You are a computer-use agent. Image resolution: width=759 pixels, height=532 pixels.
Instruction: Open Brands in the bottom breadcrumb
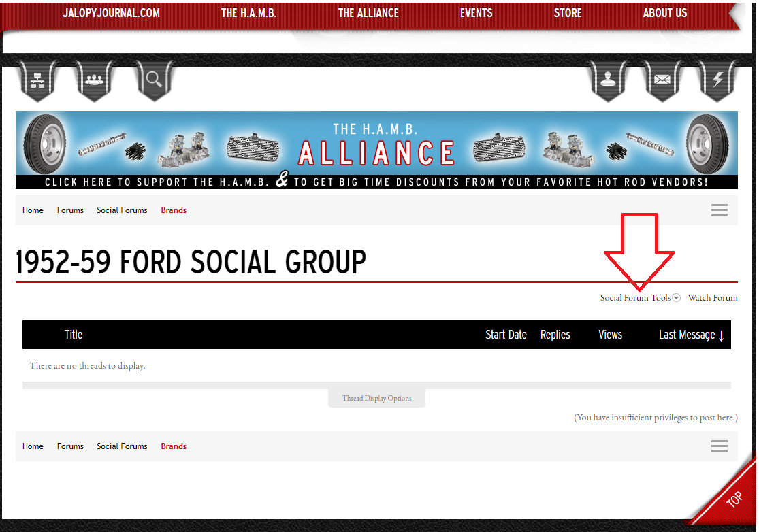coord(174,446)
